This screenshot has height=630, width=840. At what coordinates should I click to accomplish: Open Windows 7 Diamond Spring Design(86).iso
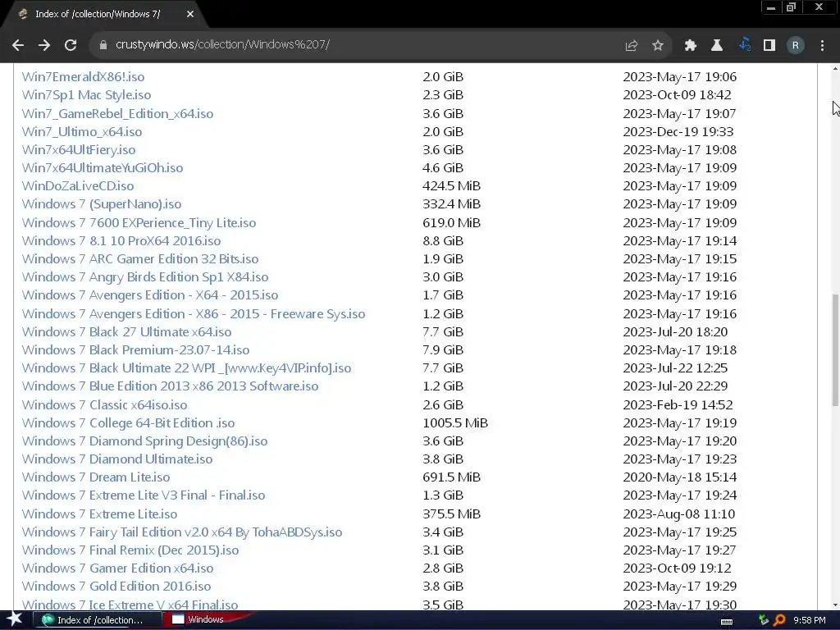click(x=144, y=441)
